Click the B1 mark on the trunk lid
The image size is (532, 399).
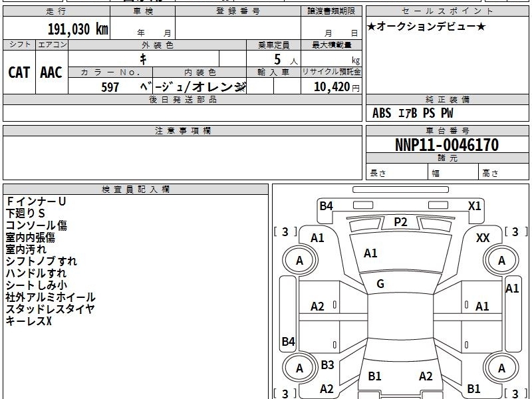(374, 376)
